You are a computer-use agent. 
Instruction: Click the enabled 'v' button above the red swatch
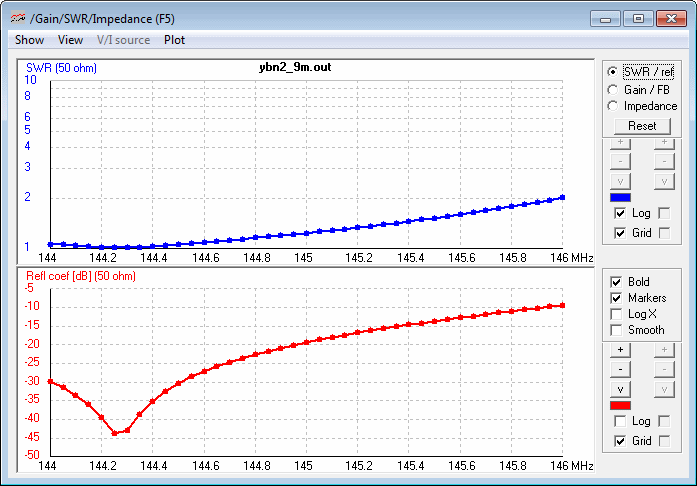(621, 388)
